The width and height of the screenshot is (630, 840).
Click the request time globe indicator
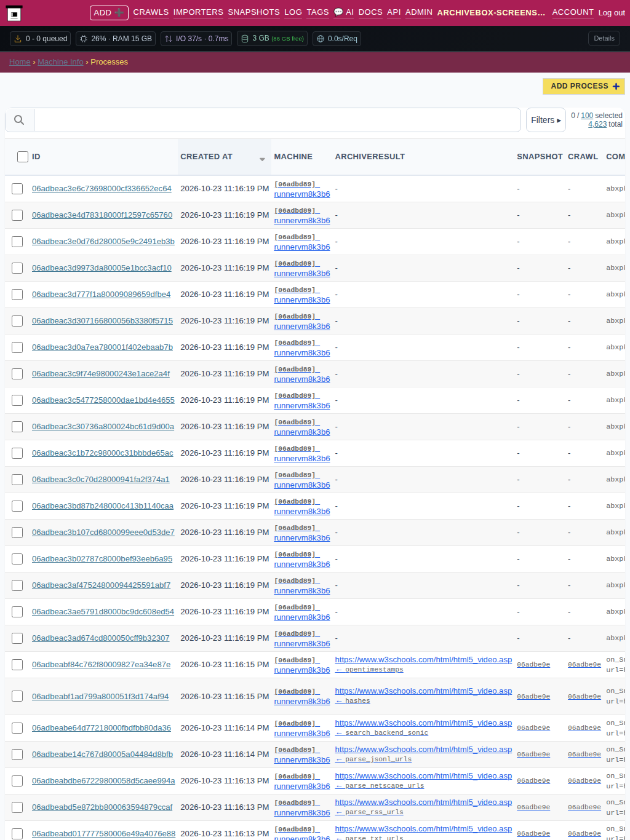pos(337,39)
